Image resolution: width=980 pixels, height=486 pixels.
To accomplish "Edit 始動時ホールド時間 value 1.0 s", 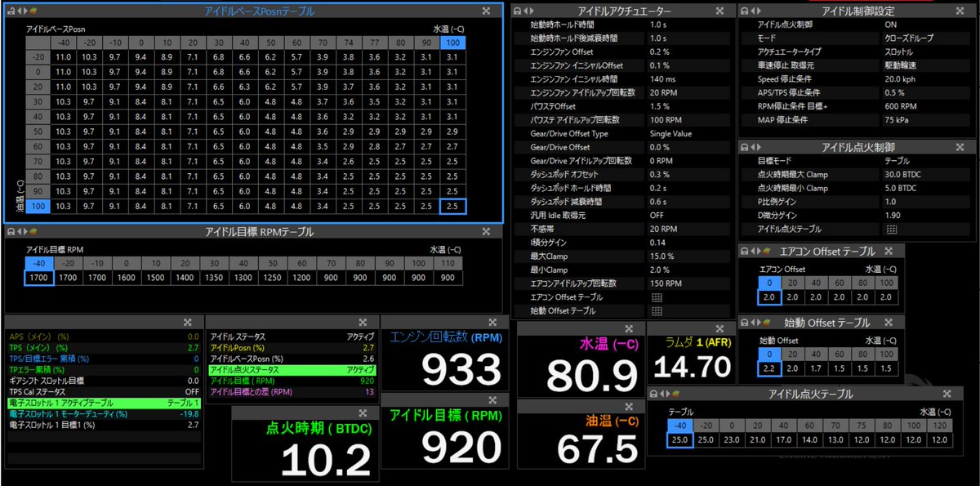I will tap(688, 25).
